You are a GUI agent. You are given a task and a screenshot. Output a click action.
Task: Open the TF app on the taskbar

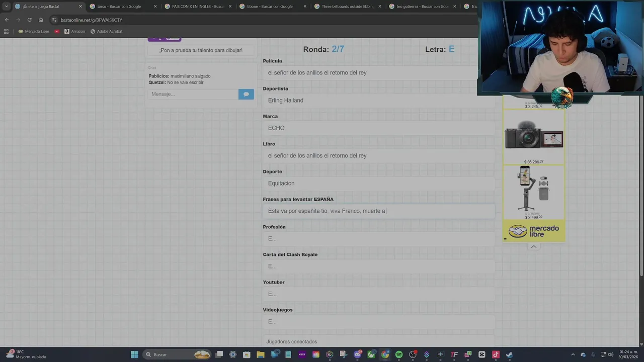[454, 354]
